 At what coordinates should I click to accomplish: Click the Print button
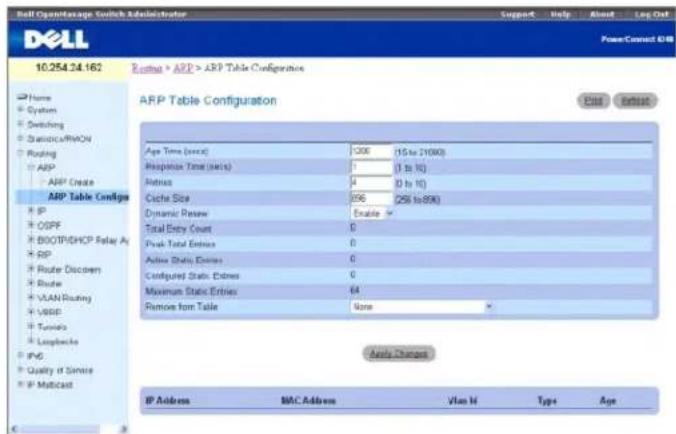pos(593,100)
